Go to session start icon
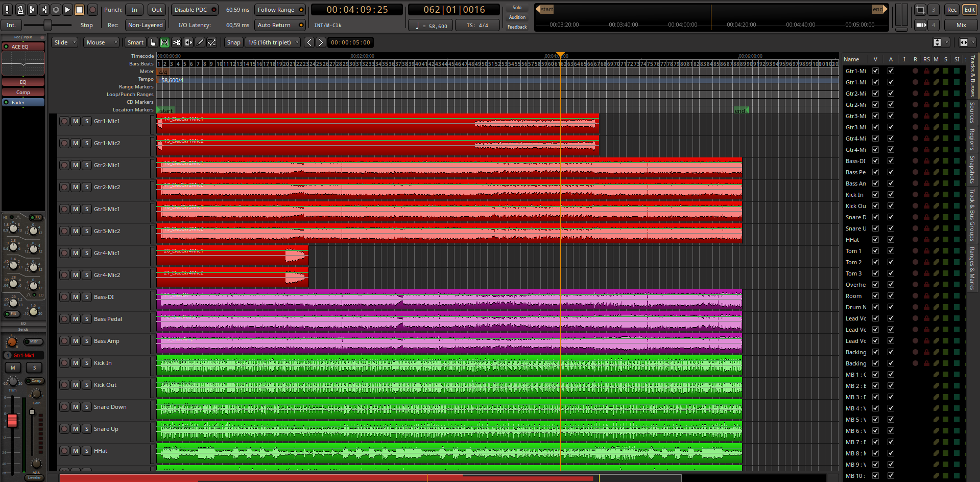Screen dimensions: 980x482 [32, 10]
